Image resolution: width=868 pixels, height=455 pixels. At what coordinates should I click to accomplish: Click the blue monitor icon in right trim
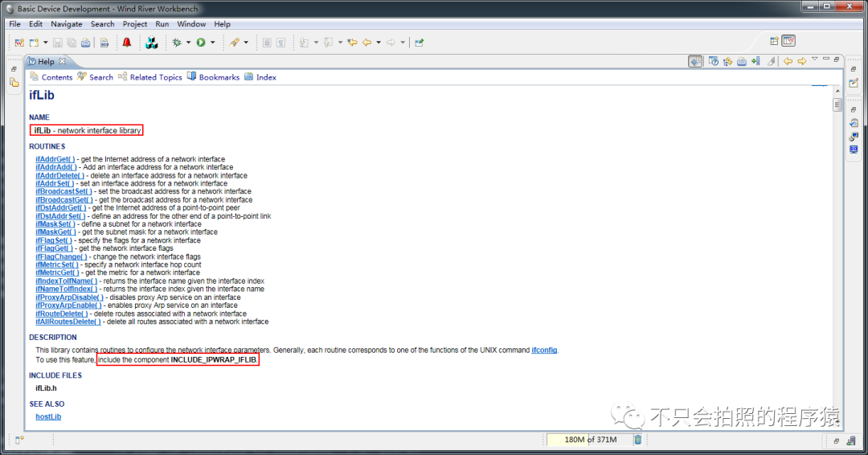[854, 150]
